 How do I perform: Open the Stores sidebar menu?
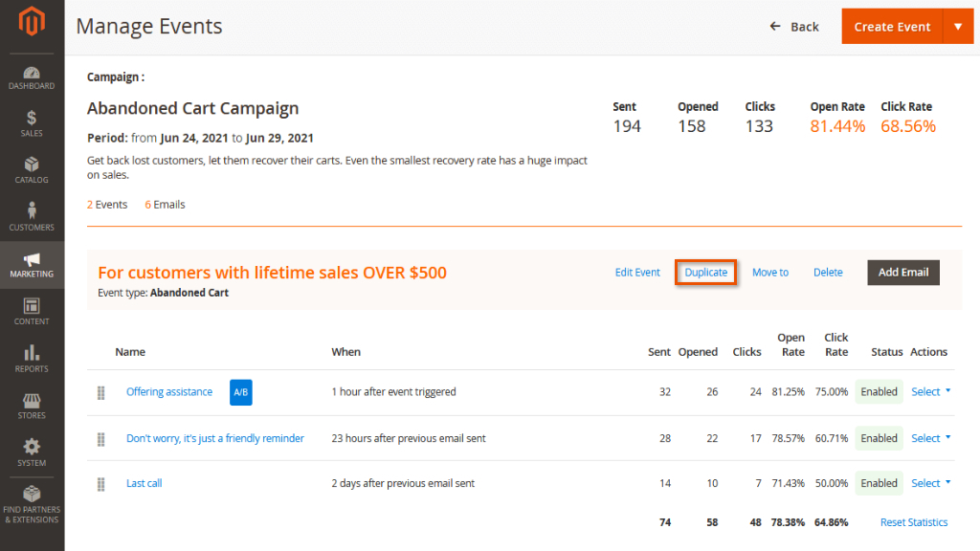[x=32, y=406]
